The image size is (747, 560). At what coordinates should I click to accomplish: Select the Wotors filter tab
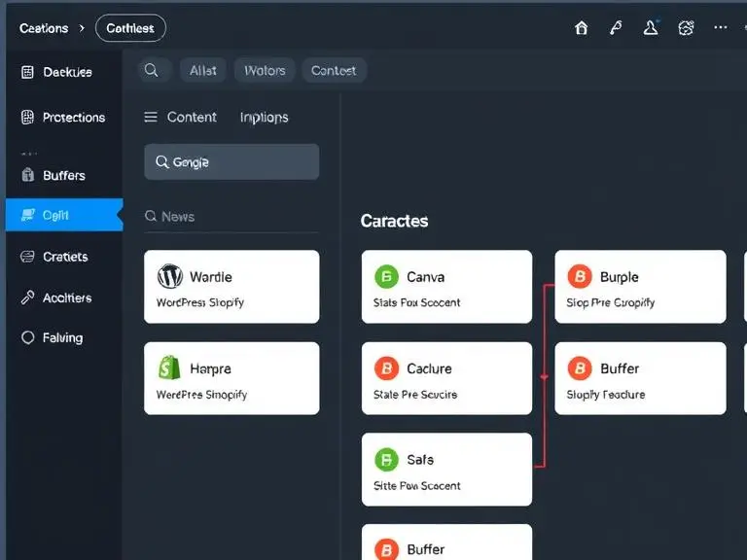[265, 70]
